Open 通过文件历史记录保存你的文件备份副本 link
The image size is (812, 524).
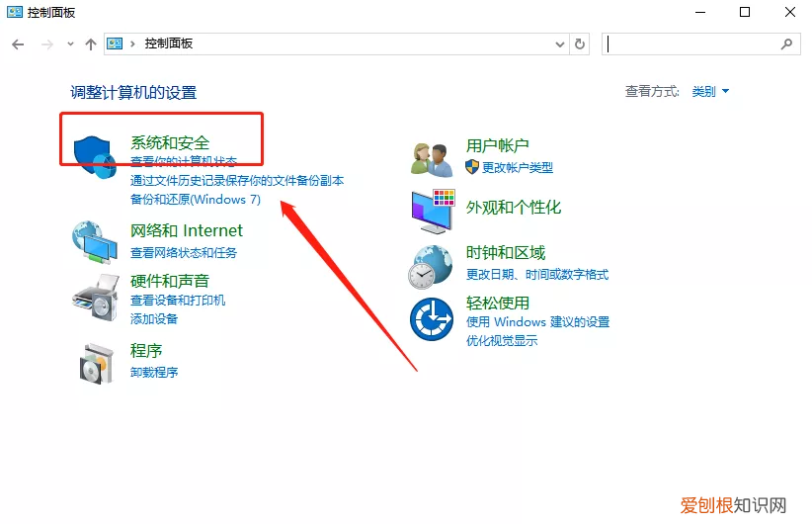point(237,180)
